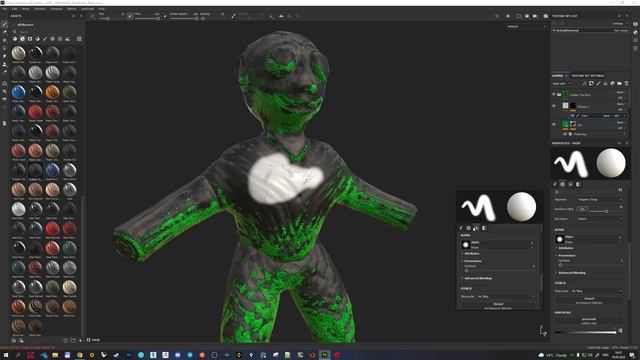Filter assets by Smart Masks
640x360 pixels.
point(30,39)
